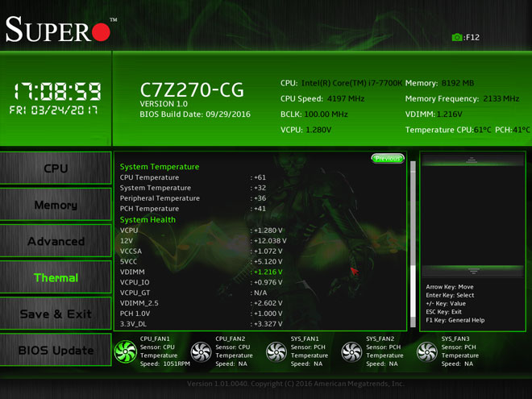Click the CPU_FAN2 fan icon
Screen dimensions: 532x399
coord(201,351)
